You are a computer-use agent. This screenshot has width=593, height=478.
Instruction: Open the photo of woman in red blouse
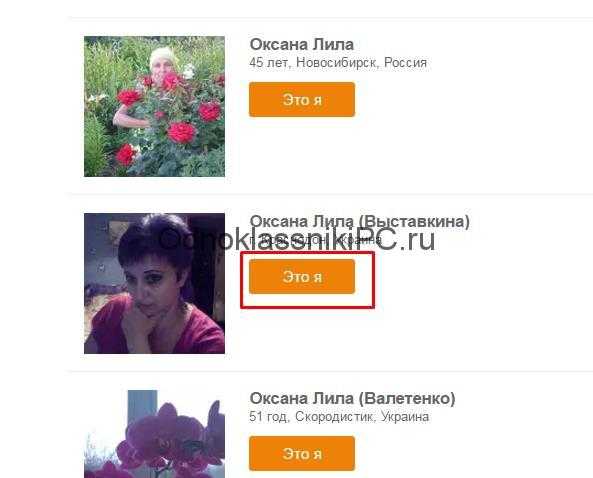click(x=154, y=283)
